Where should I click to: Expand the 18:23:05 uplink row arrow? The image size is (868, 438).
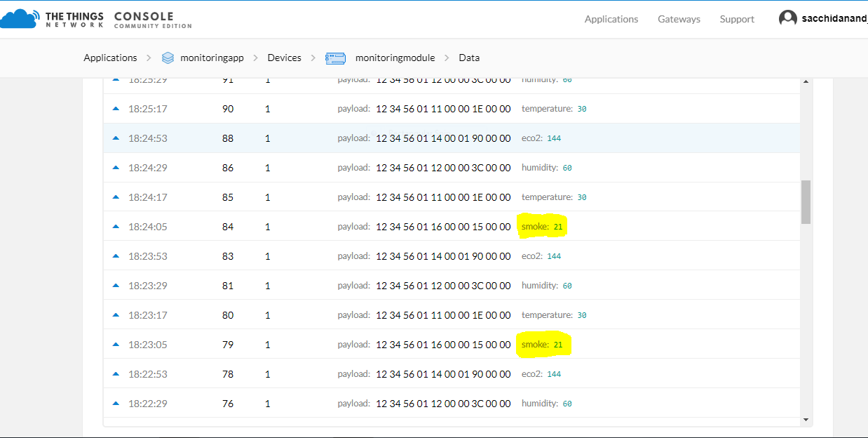[x=116, y=345]
